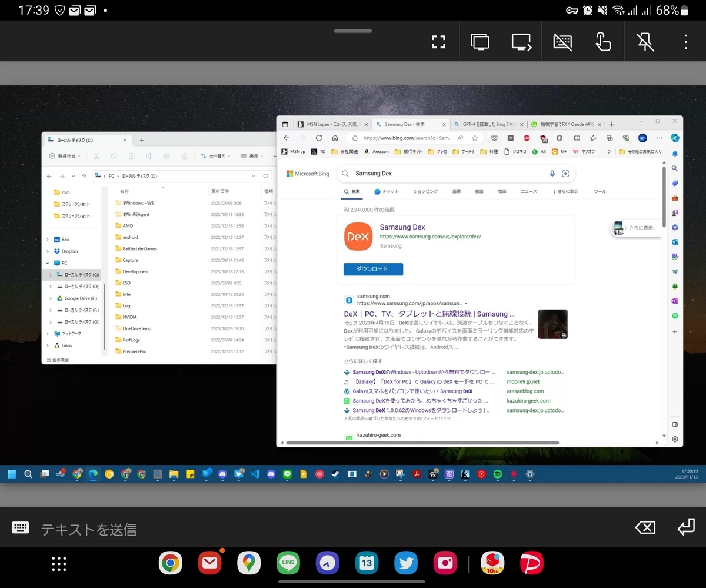Expand Google Drive (E:) tree node
The height and width of the screenshot is (588, 706).
(x=51, y=298)
